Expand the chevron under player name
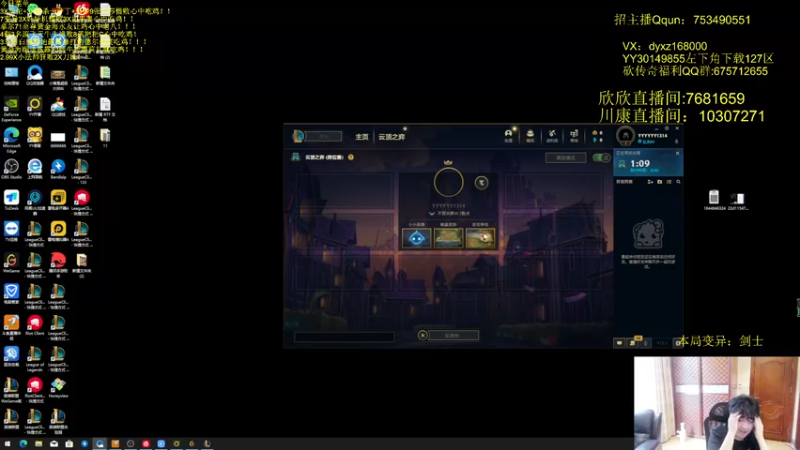Screen dimensions: 800x450 (432, 214)
